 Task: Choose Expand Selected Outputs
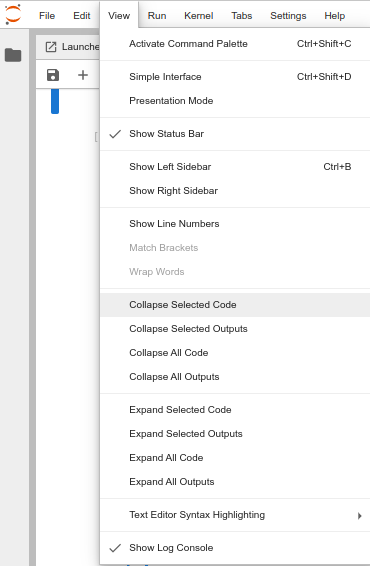pyautogui.click(x=235, y=434)
